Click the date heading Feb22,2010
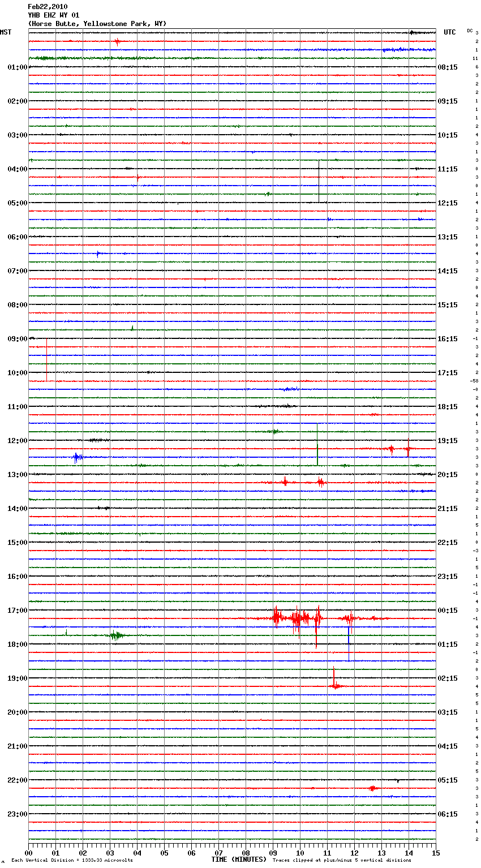Viewport: 481px width, 868px height. pyautogui.click(x=48, y=7)
